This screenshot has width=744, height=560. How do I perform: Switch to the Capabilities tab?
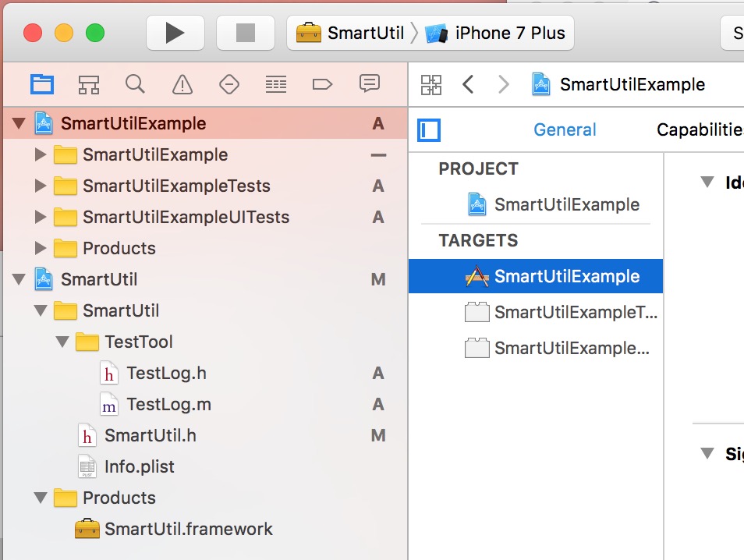coord(700,129)
